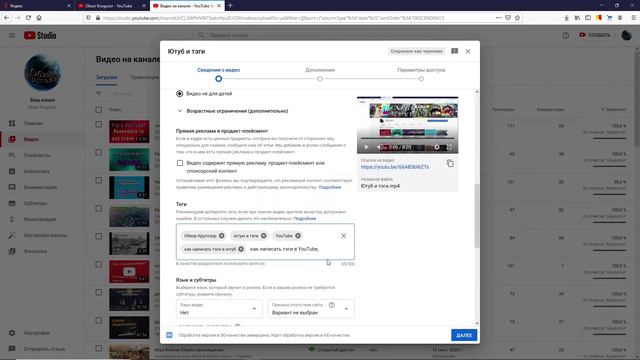This screenshot has width=640, height=360.
Task: Bookmark this page with the star icon
Action: [x=518, y=18]
